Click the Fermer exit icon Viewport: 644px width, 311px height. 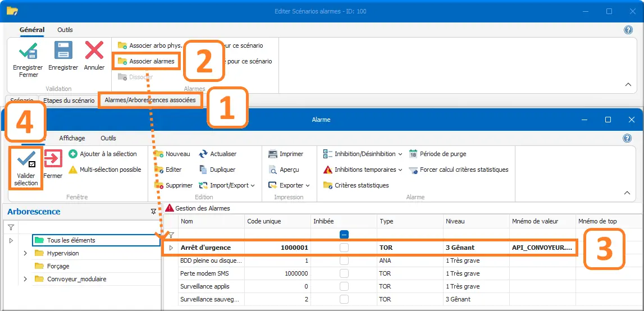pyautogui.click(x=53, y=159)
